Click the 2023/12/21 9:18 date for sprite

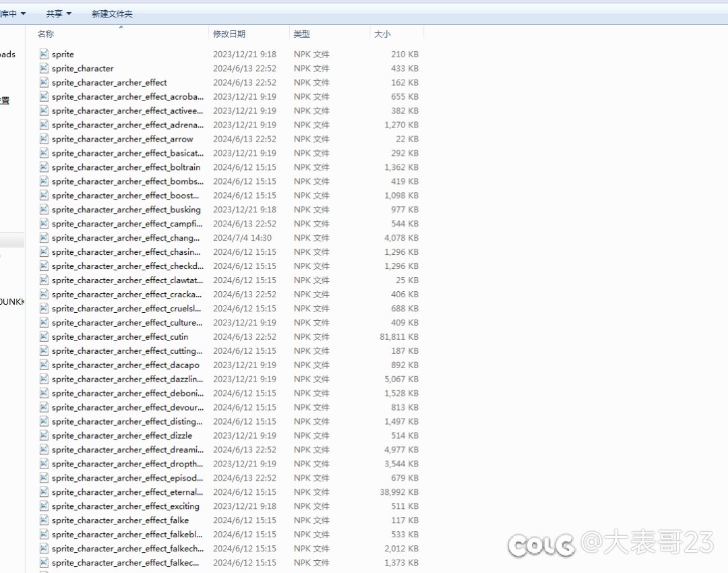(x=245, y=55)
